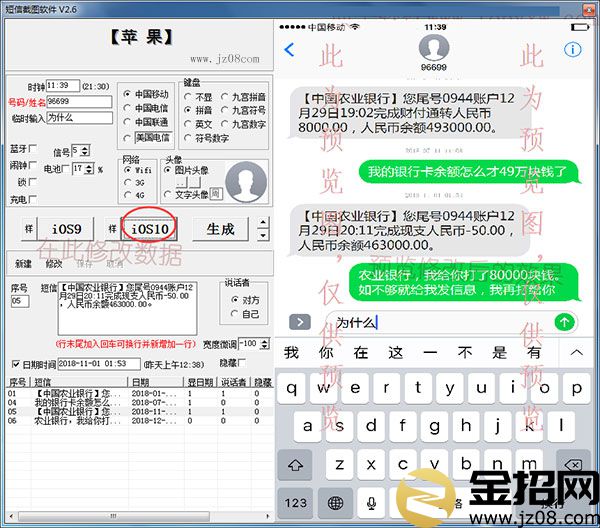The width and height of the screenshot is (600, 528).
Task: Click in the 时钟 time field
Action: point(62,86)
